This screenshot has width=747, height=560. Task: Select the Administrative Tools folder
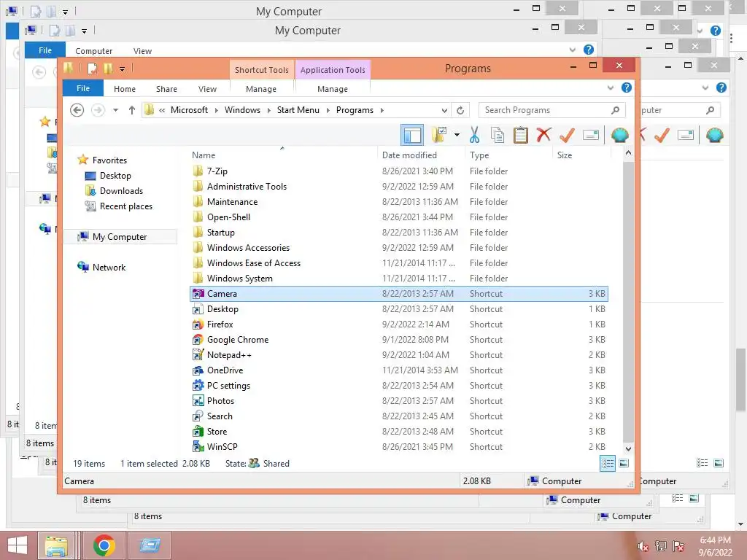tap(247, 186)
